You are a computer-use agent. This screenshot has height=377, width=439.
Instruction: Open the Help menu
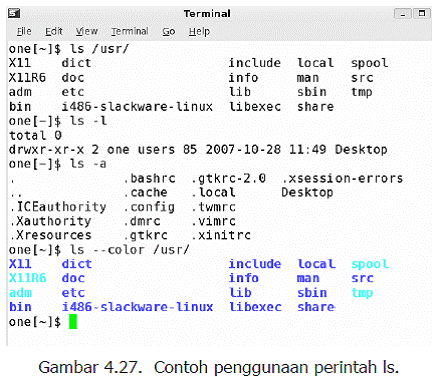click(199, 32)
